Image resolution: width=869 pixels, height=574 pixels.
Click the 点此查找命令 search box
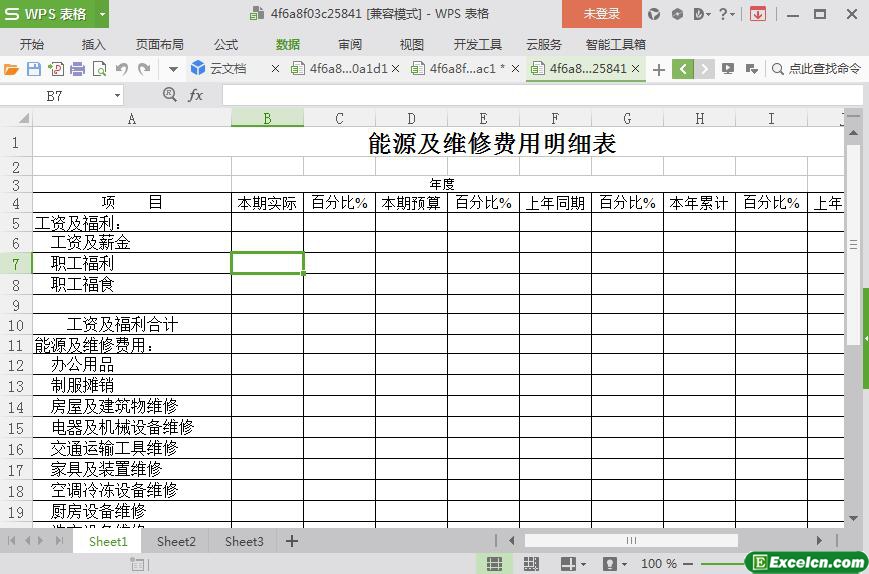coord(817,69)
